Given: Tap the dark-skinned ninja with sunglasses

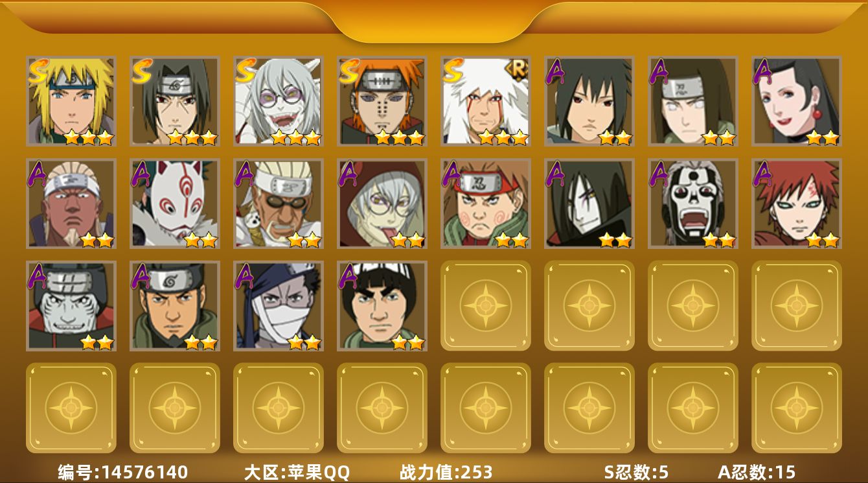Looking at the screenshot, I should (279, 204).
